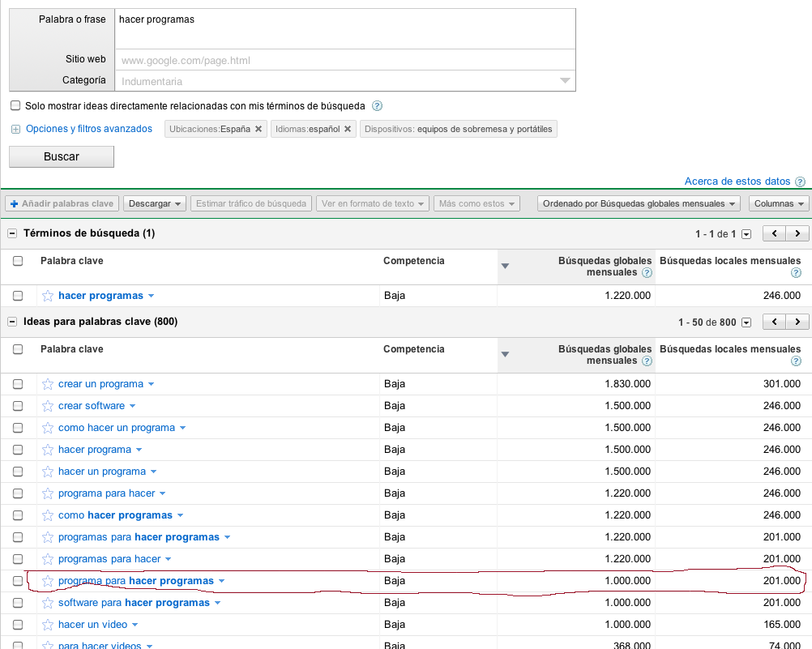
Task: Star the 'hacer programa' keyword
Action: [48, 450]
